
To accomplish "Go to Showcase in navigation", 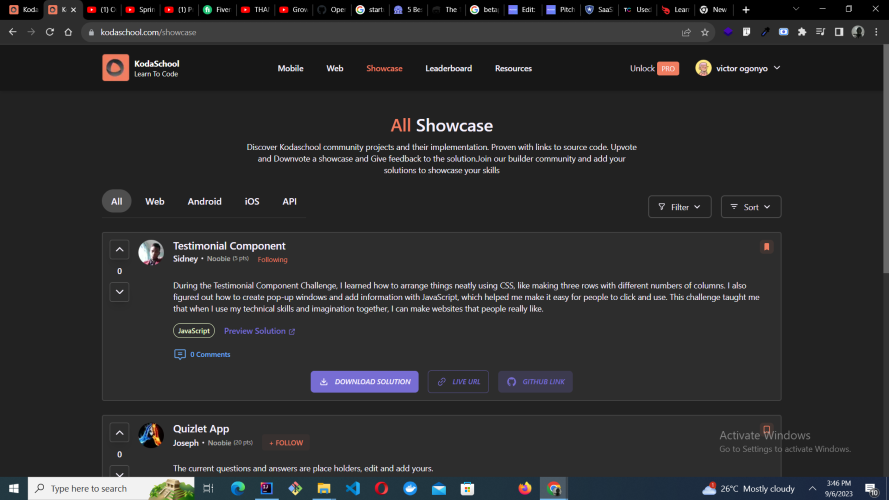I will 384,68.
